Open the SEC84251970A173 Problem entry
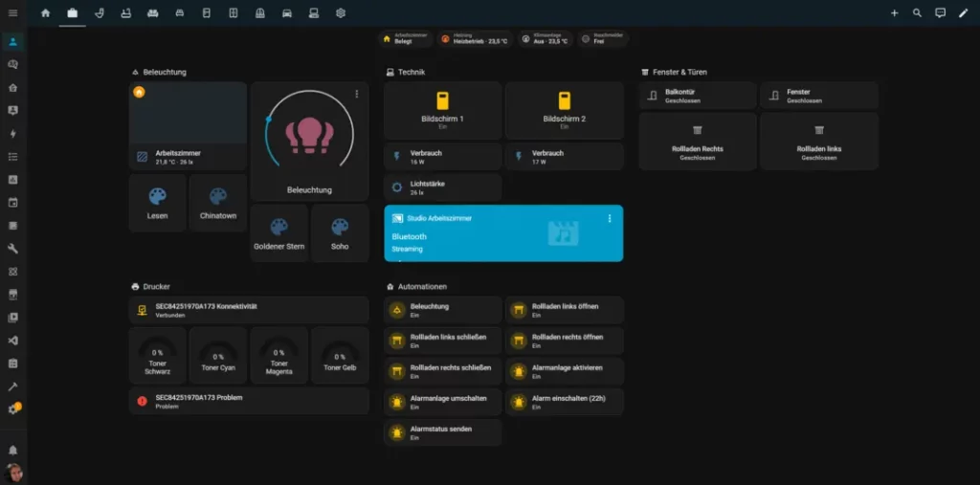This screenshot has width=980, height=485. (249, 401)
